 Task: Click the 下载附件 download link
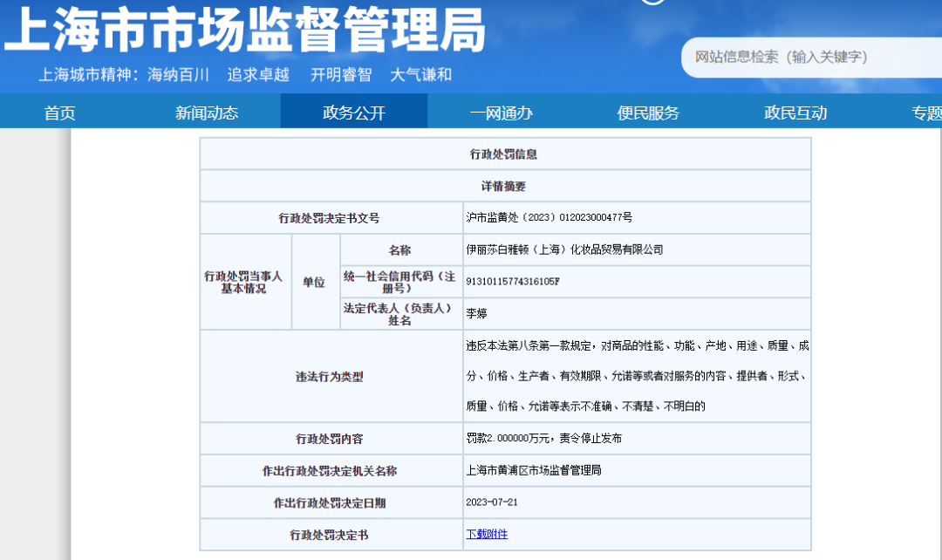coord(487,534)
